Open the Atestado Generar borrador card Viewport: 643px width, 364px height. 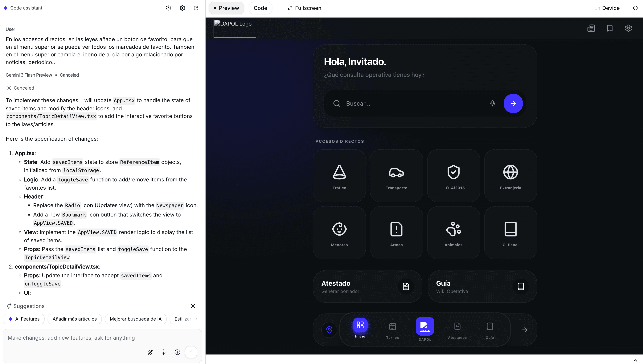click(x=367, y=286)
